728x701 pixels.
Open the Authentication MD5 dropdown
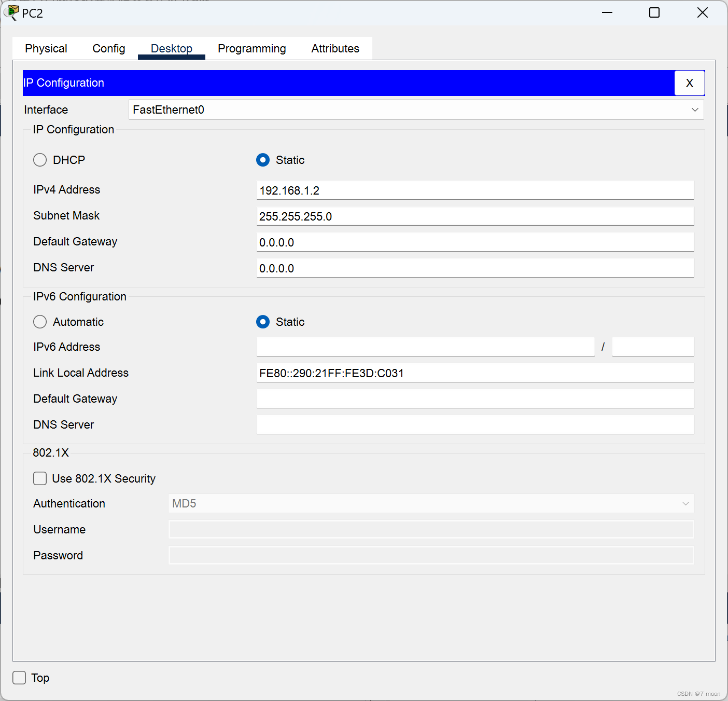click(431, 503)
